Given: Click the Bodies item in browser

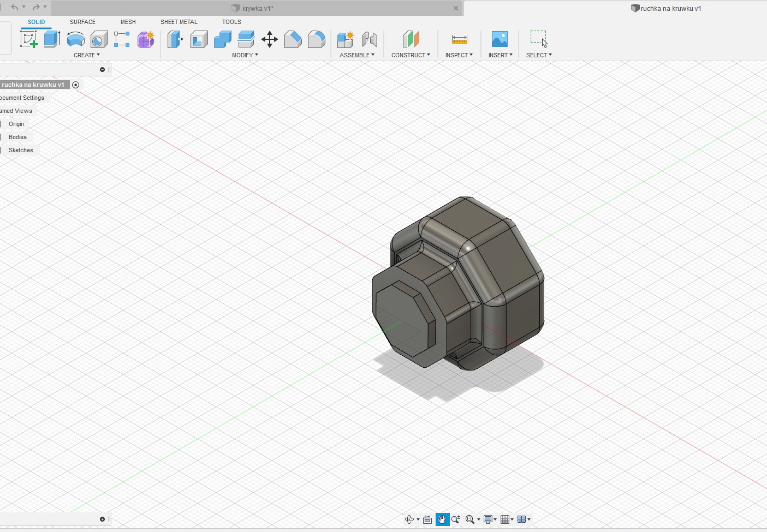Looking at the screenshot, I should tap(17, 137).
